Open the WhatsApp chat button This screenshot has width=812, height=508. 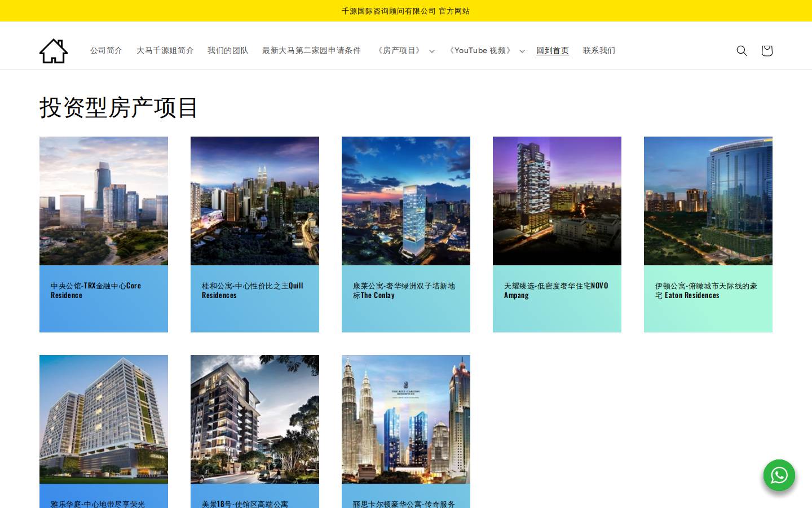coord(779,475)
